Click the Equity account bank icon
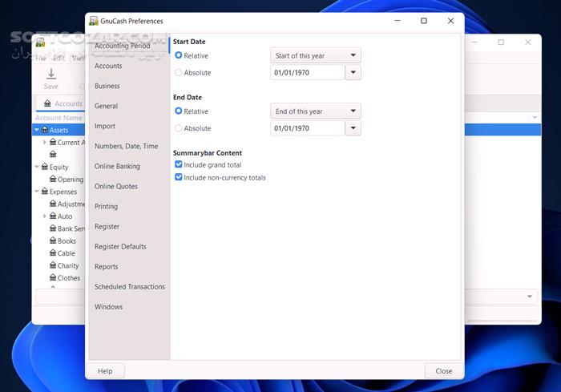 (45, 168)
